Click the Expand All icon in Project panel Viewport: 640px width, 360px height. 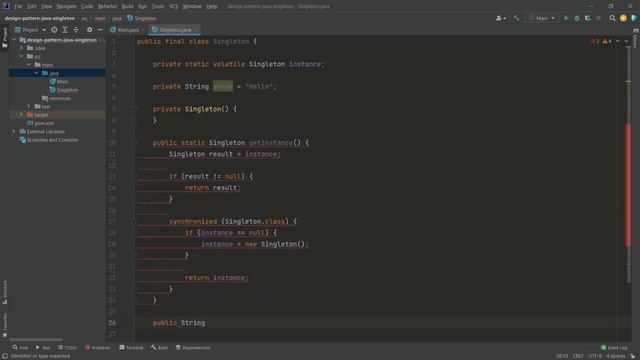(x=65, y=30)
